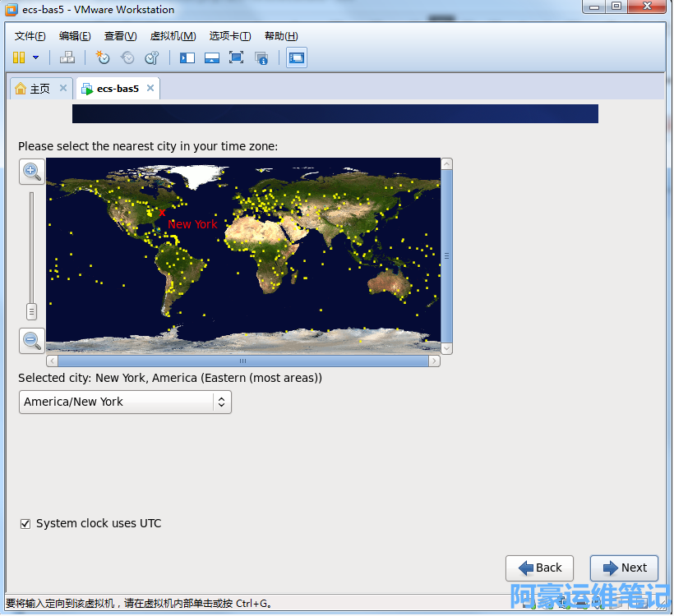674x616 pixels.
Task: Toggle the thumbnail bar icon
Action: (x=212, y=57)
